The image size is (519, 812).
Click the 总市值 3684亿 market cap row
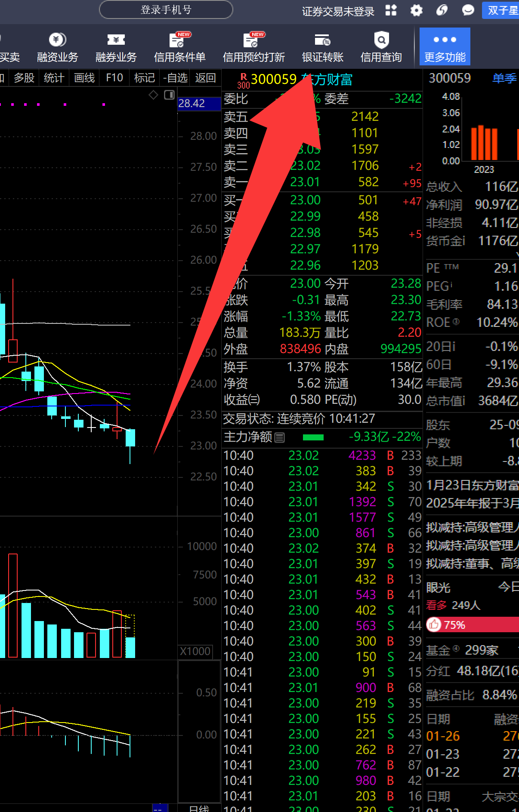pos(472,401)
